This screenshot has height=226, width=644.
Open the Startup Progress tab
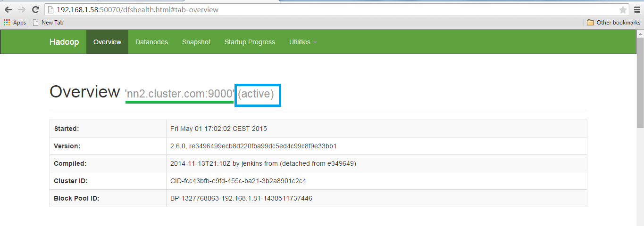tap(250, 42)
